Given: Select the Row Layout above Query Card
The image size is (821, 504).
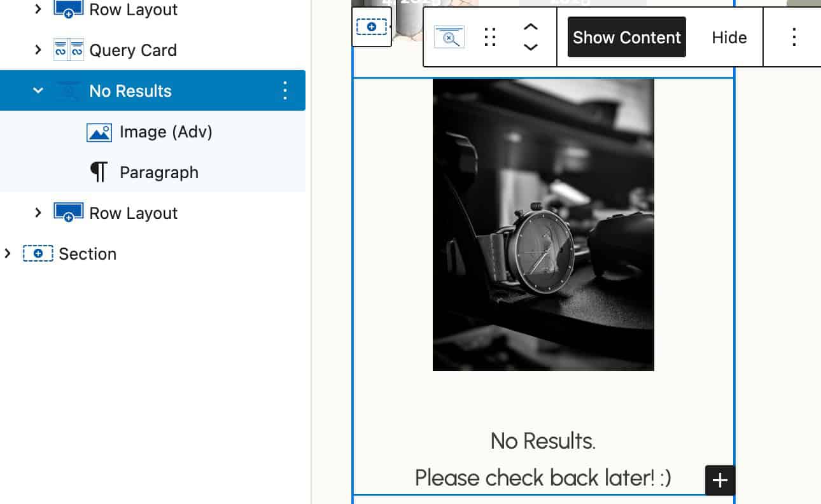Looking at the screenshot, I should [x=133, y=10].
